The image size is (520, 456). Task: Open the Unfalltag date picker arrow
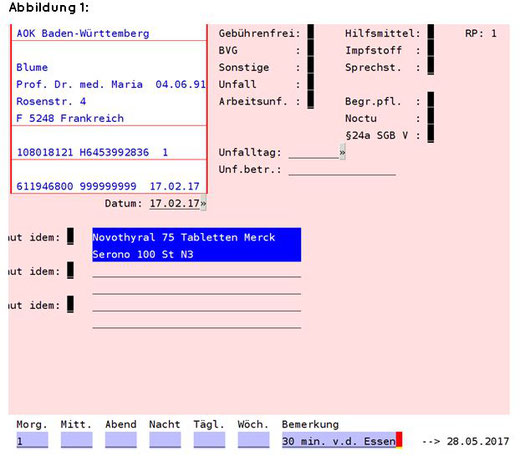[x=342, y=152]
